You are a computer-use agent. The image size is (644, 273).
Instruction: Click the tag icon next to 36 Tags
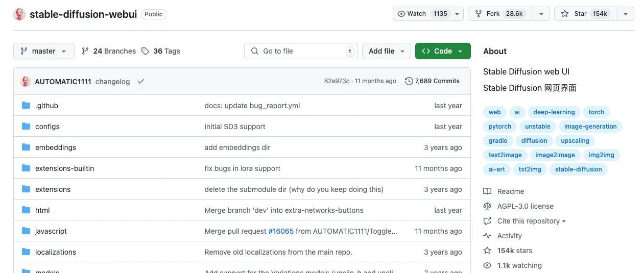[145, 51]
